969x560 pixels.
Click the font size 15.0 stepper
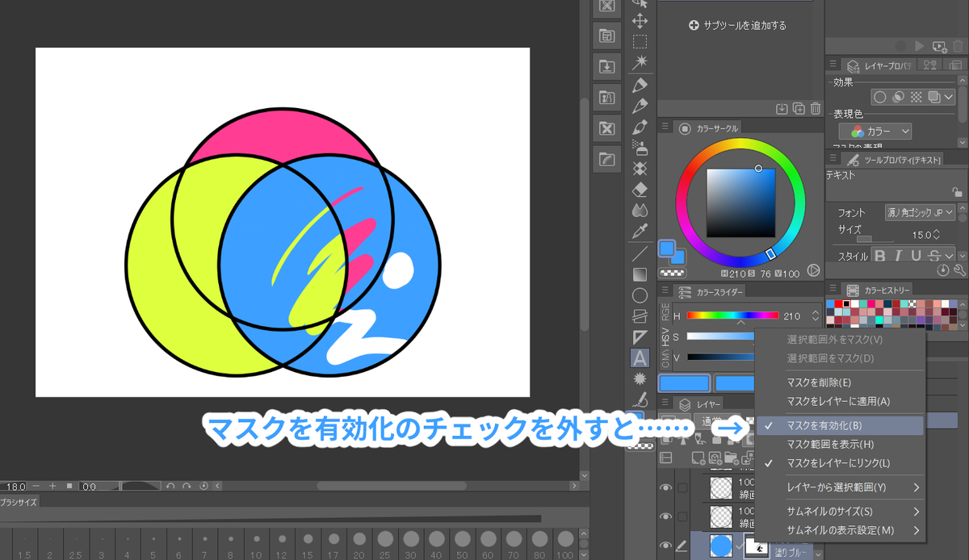pos(937,235)
